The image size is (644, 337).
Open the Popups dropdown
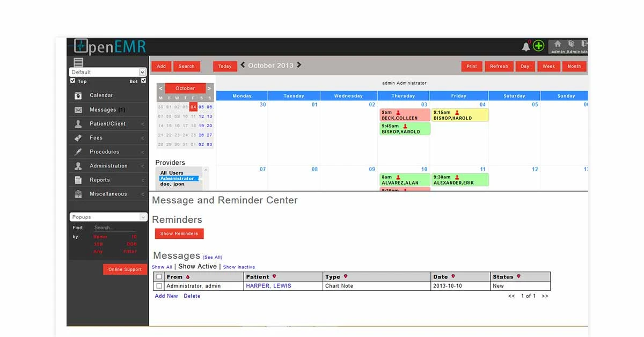tap(107, 217)
